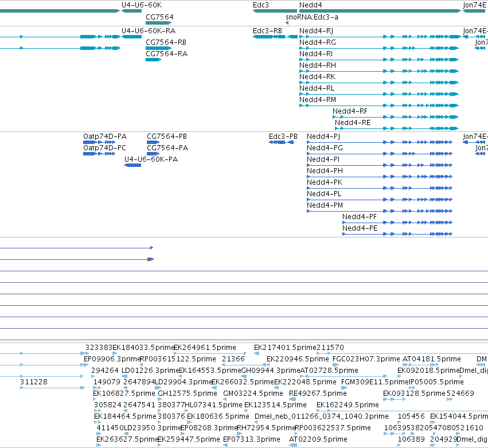The height and width of the screenshot is (448, 488).
Task: Open transcript U4-U6-60K-RA
Action: click(x=149, y=31)
